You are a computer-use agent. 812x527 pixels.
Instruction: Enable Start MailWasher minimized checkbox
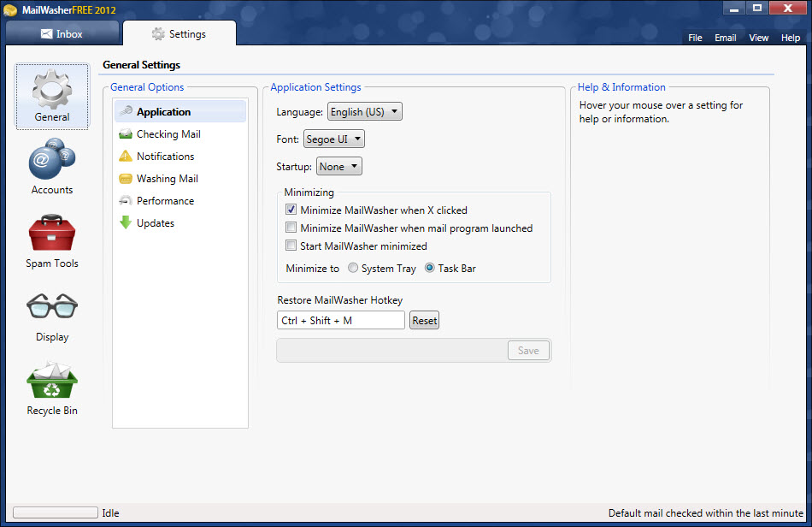(x=291, y=245)
